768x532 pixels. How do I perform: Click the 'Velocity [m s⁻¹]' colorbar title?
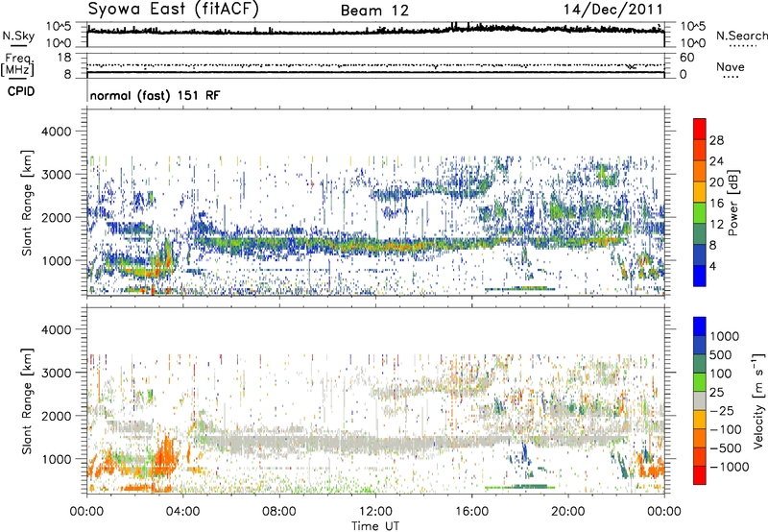point(758,400)
